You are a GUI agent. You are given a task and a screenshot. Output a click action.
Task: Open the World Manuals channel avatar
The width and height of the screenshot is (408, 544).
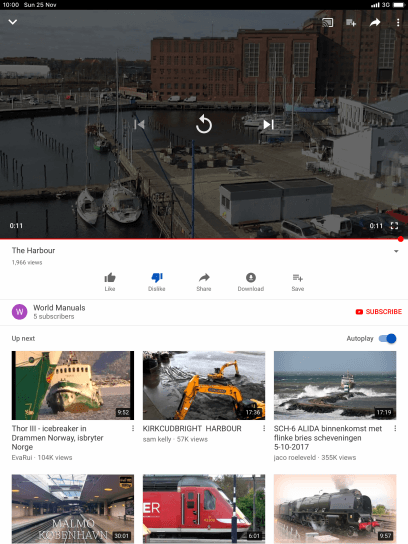pyautogui.click(x=19, y=312)
